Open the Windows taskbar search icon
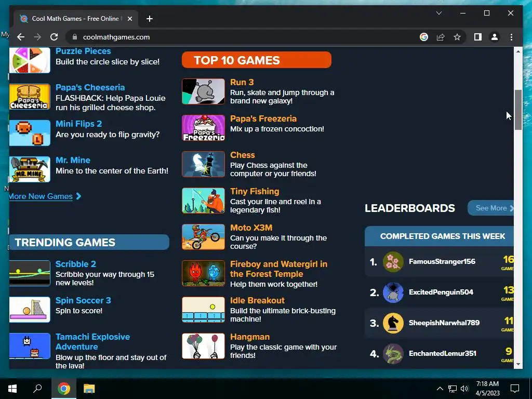 click(37, 389)
